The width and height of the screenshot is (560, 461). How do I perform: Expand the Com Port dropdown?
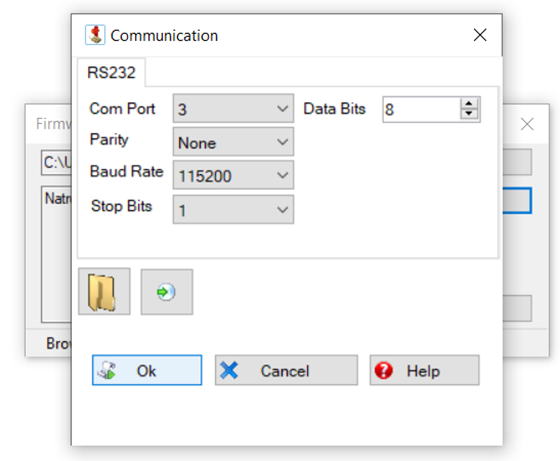coord(233,109)
